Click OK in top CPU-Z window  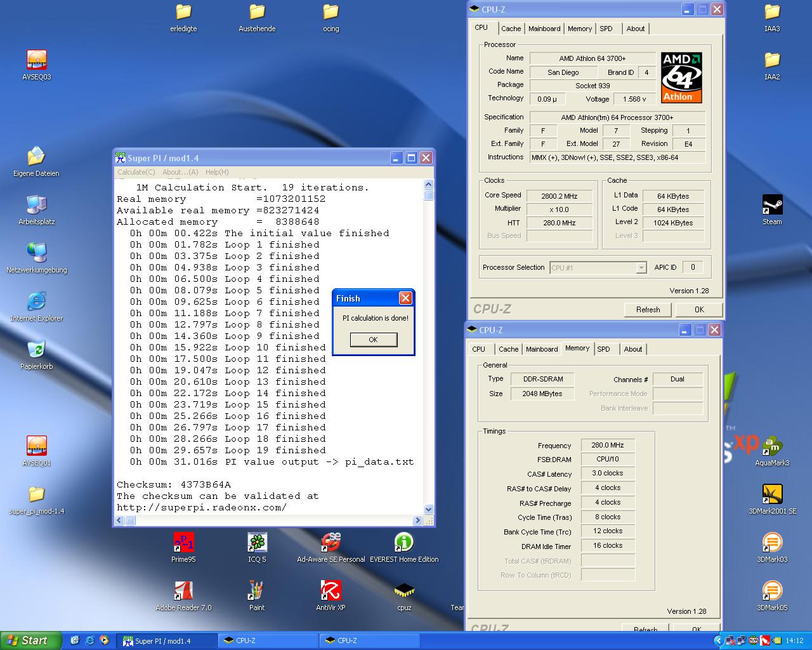click(699, 310)
